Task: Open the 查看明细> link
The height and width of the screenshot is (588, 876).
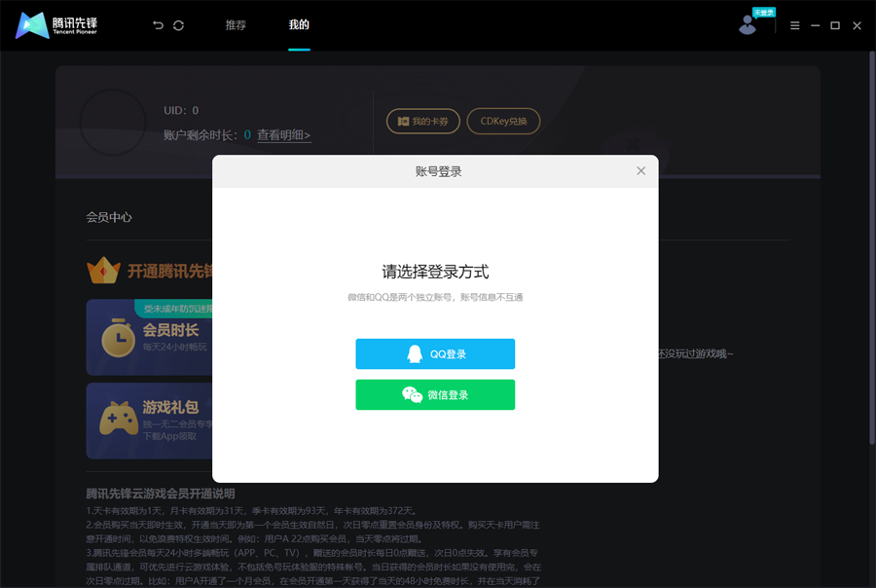Action: click(x=284, y=134)
